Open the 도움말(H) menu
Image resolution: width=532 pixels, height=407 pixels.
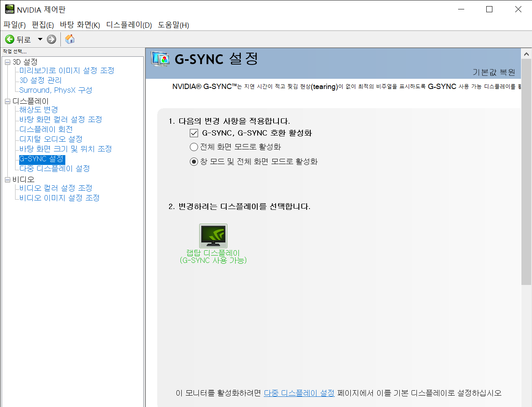pos(174,25)
